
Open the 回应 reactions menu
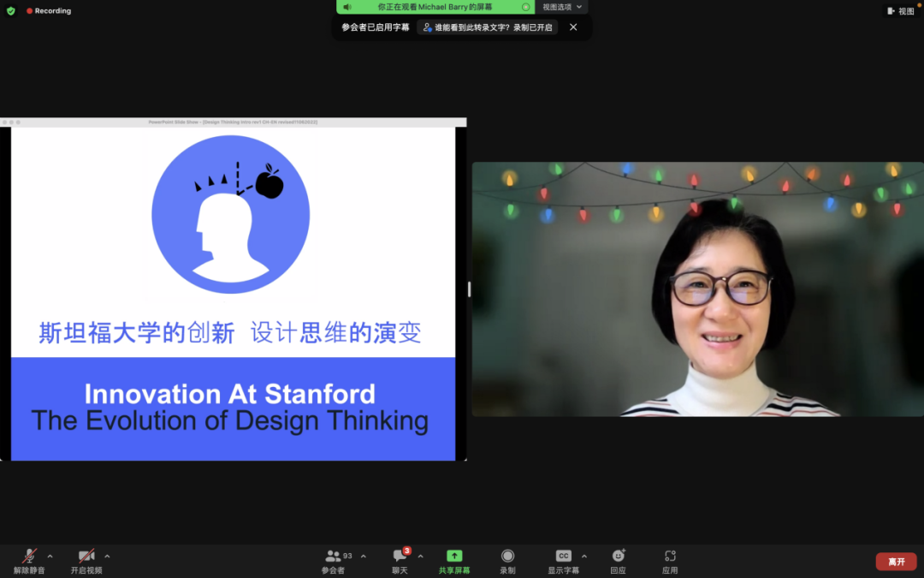coord(619,562)
